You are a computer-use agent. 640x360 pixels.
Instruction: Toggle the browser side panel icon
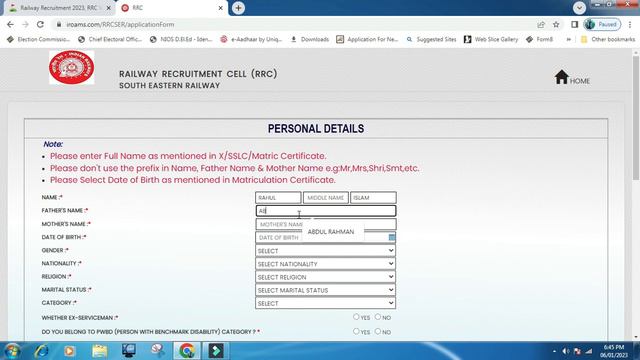[574, 24]
